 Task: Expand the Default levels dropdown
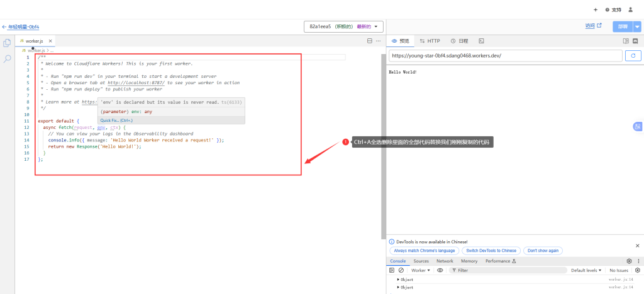pos(585,270)
